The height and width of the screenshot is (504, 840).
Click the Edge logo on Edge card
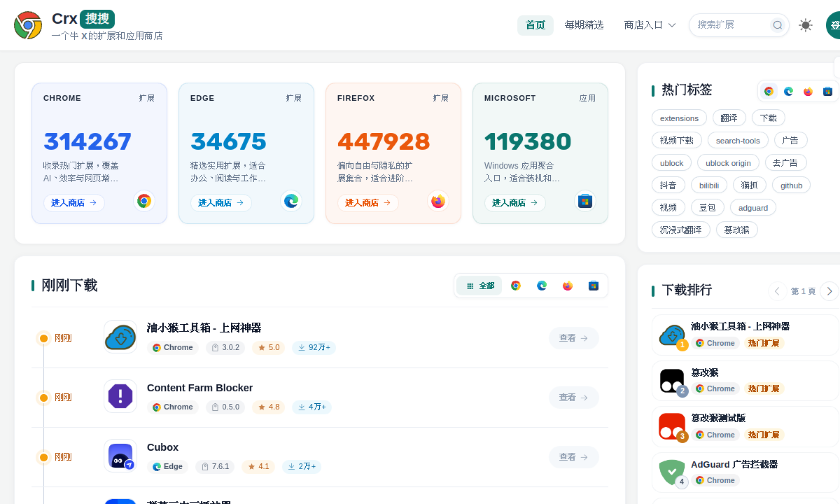(x=291, y=201)
